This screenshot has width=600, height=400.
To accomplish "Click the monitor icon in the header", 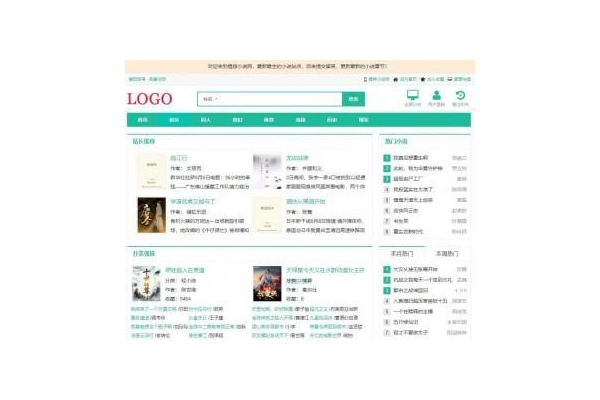I will tap(412, 95).
